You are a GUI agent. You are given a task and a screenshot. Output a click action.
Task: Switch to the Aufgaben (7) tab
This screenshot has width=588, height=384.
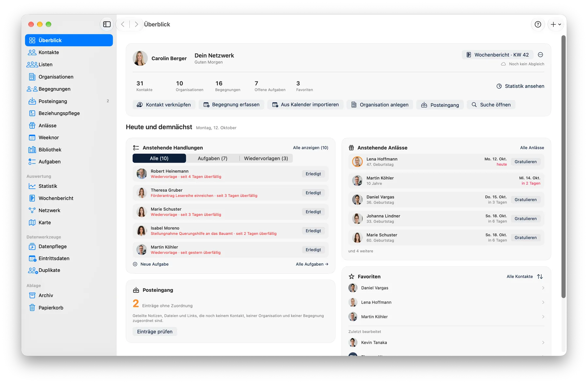tap(212, 158)
